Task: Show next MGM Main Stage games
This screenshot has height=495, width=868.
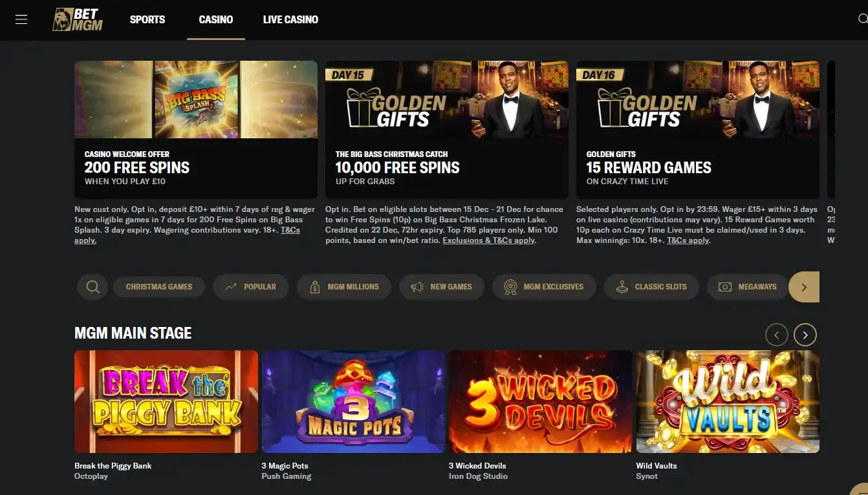Action: (805, 335)
